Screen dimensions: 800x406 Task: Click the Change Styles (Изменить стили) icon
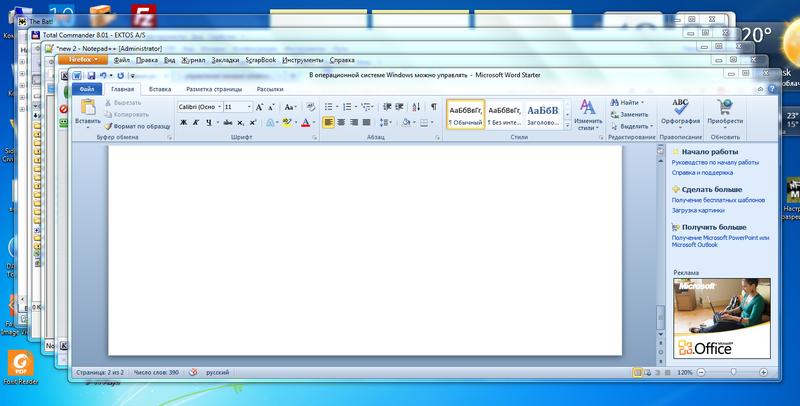(588, 108)
